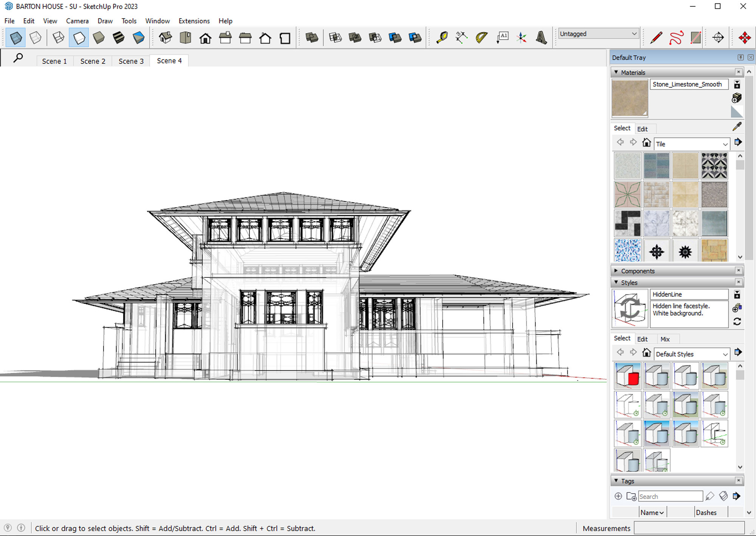Click the Trim solid tool
756x536 pixels.
coord(395,37)
